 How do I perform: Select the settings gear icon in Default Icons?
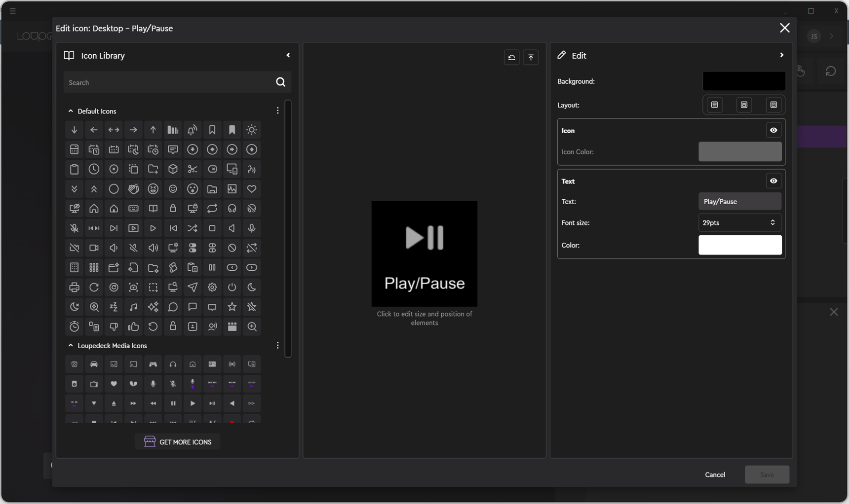click(212, 288)
